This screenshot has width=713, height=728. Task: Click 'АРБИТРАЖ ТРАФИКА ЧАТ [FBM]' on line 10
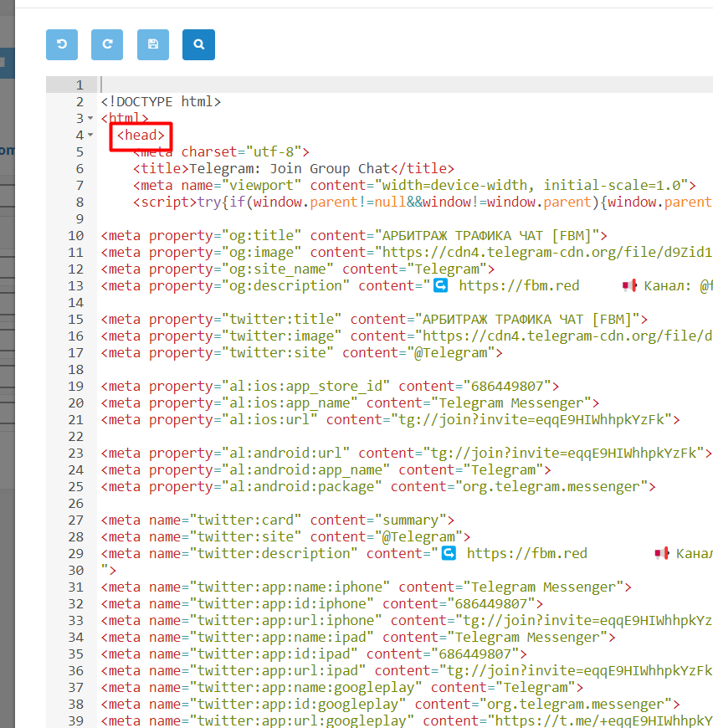[486, 235]
